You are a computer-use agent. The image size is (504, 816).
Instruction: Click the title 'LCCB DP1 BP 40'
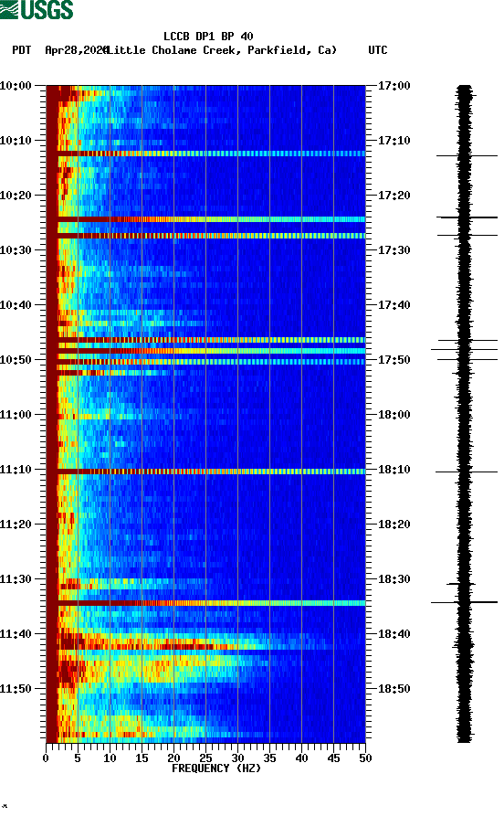tap(208, 37)
